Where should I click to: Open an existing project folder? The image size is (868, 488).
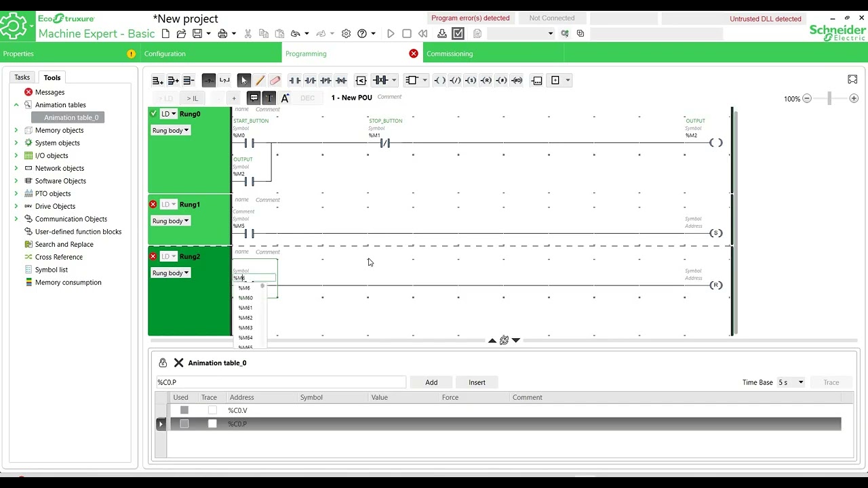181,33
